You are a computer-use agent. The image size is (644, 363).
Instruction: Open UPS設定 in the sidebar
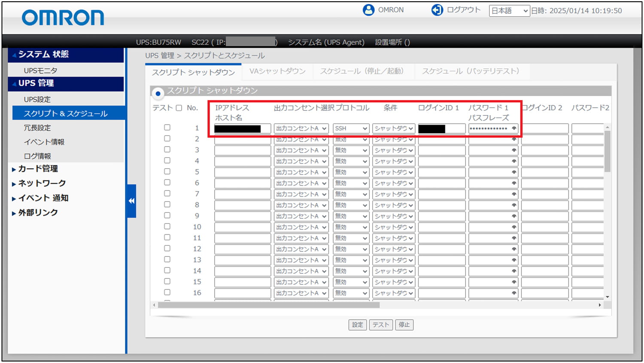[37, 99]
